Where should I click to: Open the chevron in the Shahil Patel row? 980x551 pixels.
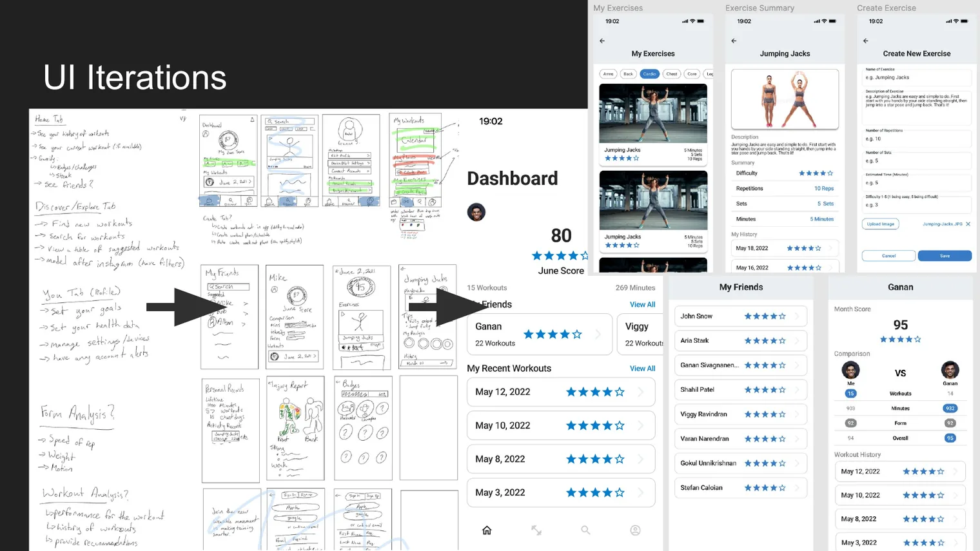[x=798, y=390]
